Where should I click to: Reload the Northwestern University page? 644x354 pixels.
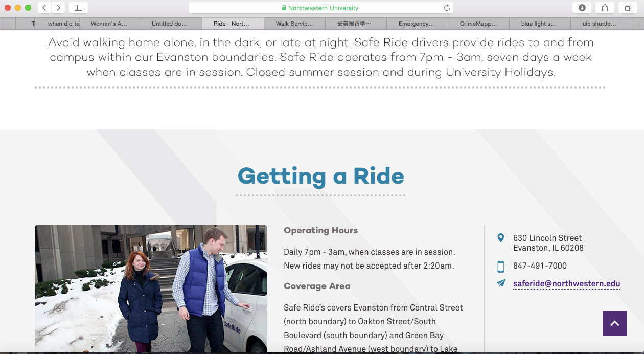[x=447, y=8]
